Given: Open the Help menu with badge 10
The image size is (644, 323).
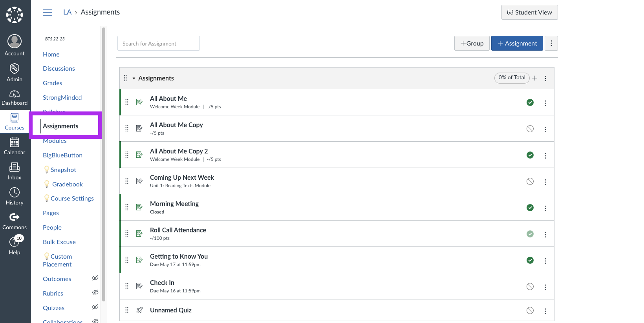Looking at the screenshot, I should point(15,246).
